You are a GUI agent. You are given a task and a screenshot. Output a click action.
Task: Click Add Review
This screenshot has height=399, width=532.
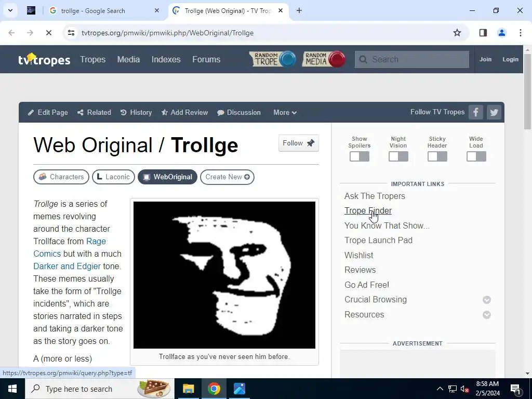184,112
